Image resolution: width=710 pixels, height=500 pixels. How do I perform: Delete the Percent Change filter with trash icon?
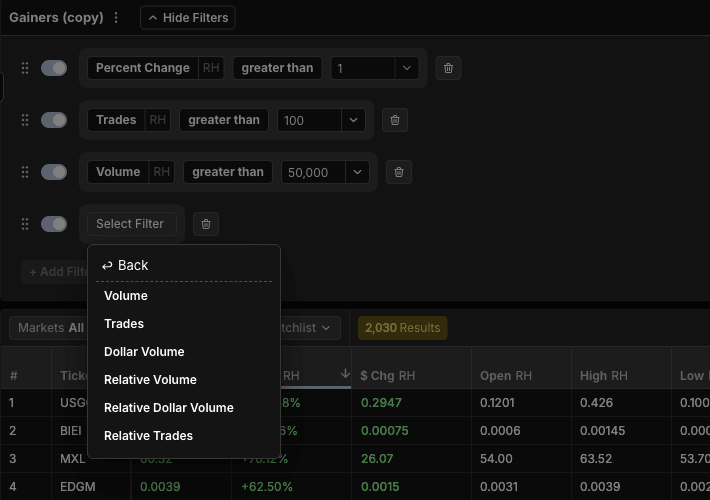(448, 68)
